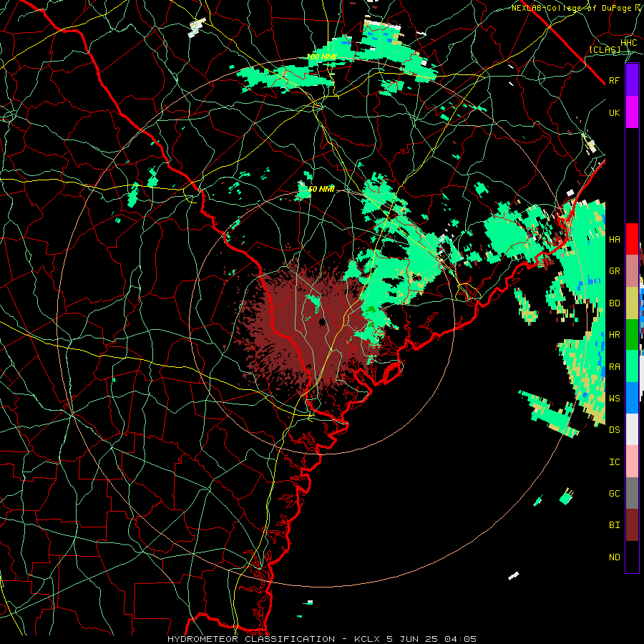Click the small black dot at the radar site

pyautogui.click(x=323, y=321)
